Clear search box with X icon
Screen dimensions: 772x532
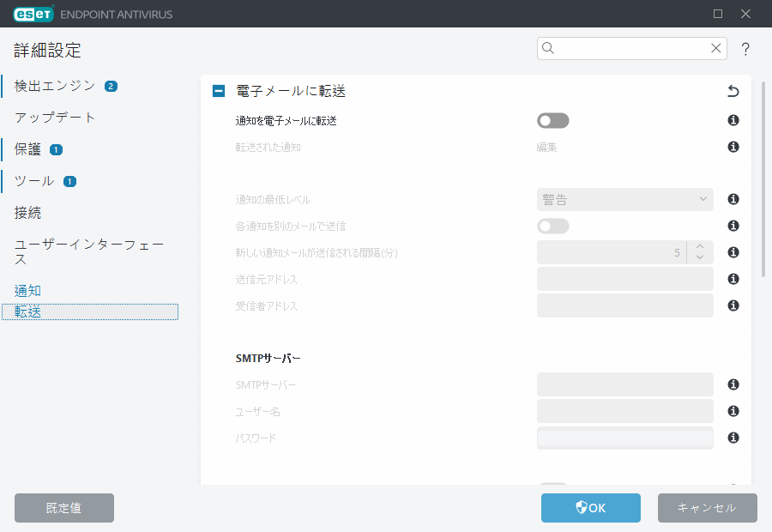coord(716,49)
